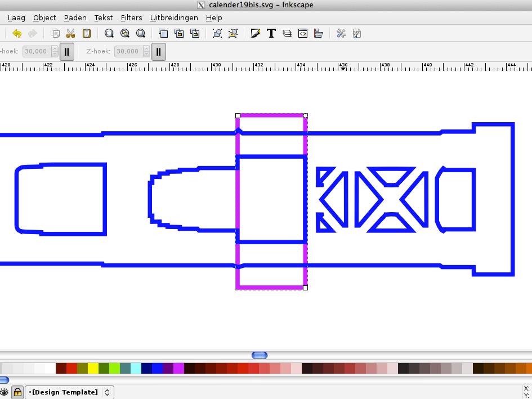
Task: Open the Laag menu
Action: 16,17
